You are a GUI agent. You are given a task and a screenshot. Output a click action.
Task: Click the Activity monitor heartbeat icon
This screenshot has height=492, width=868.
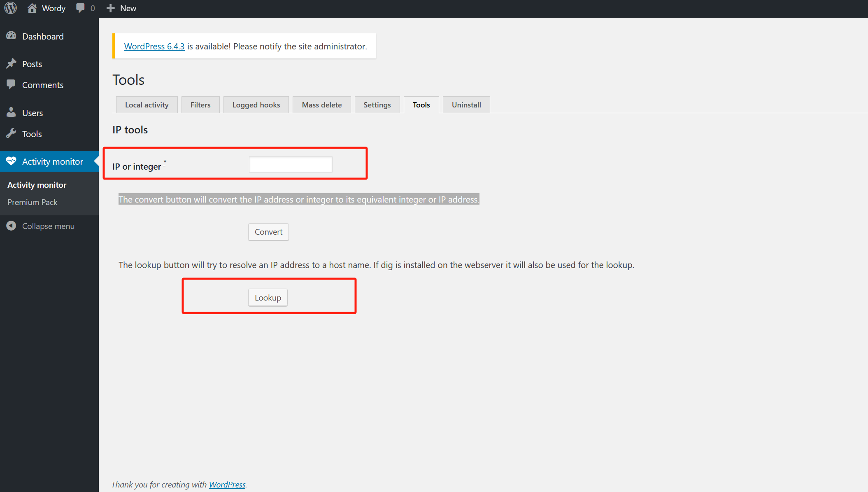pos(11,161)
